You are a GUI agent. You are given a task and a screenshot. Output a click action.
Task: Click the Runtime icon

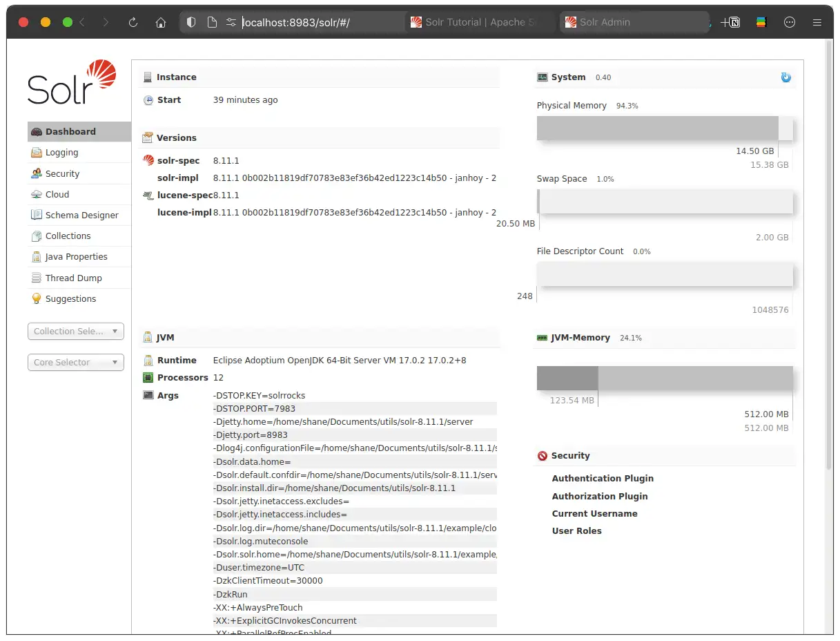pyautogui.click(x=148, y=361)
